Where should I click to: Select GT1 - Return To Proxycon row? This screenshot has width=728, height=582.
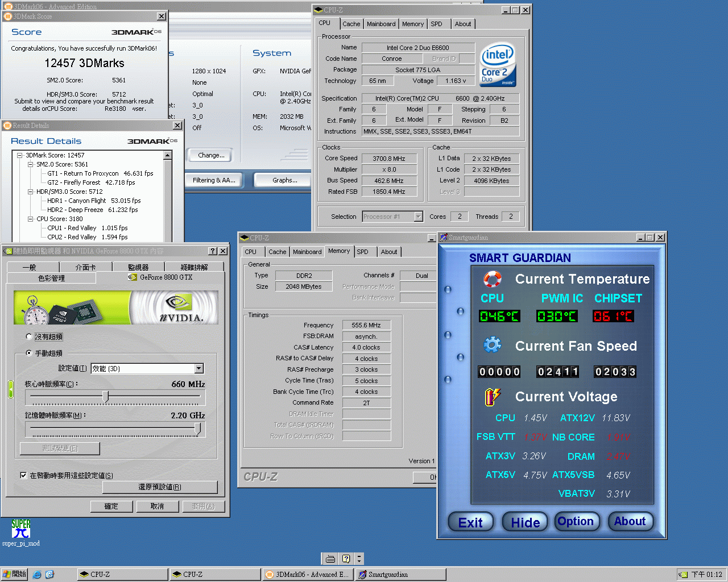(100, 173)
